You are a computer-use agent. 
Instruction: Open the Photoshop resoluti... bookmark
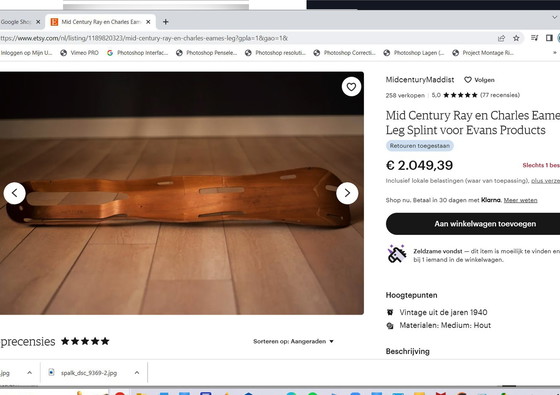pyautogui.click(x=275, y=53)
